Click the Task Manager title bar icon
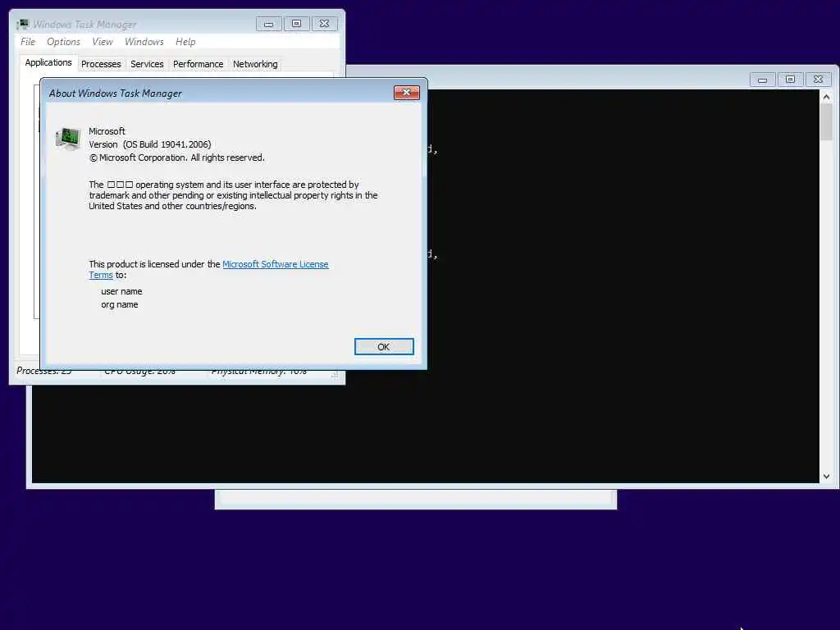 [22, 24]
